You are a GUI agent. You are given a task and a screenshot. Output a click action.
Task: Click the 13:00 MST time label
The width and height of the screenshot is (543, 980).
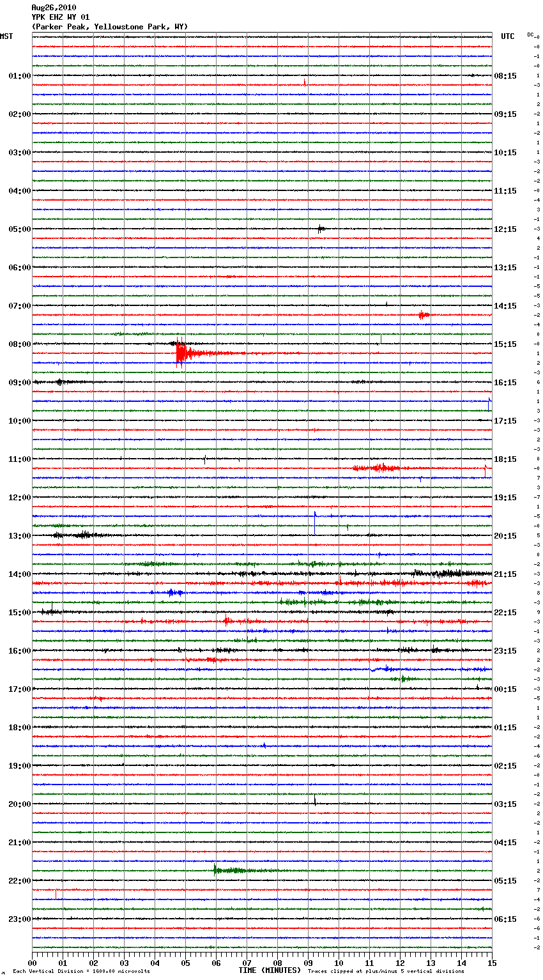click(20, 536)
